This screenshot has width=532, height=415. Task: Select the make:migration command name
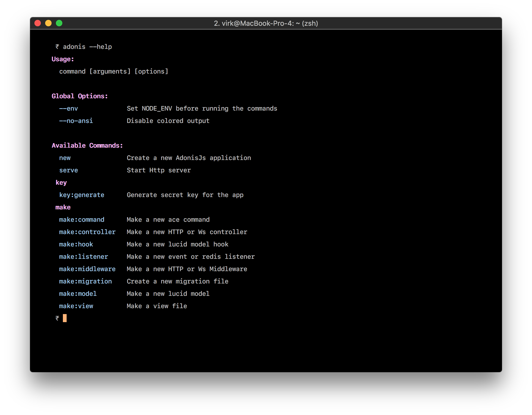[x=85, y=281]
